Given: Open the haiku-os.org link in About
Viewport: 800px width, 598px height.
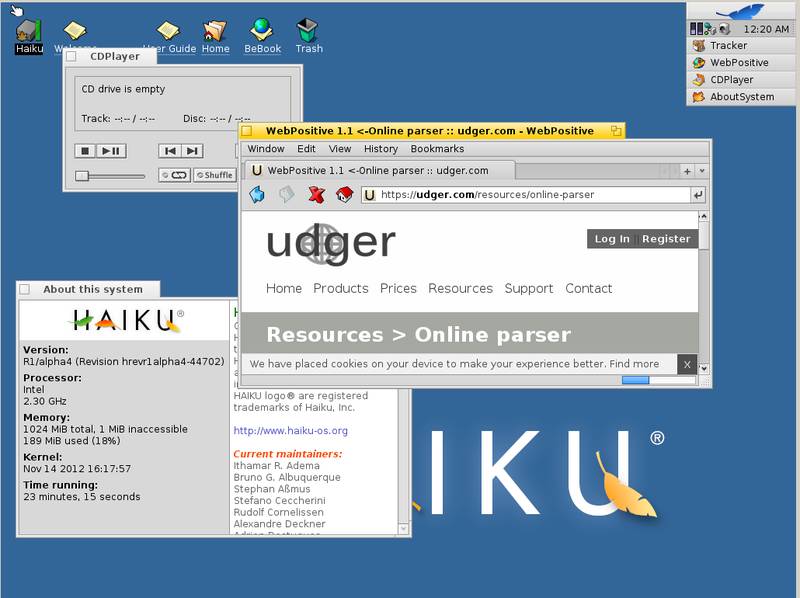Looking at the screenshot, I should point(290,430).
